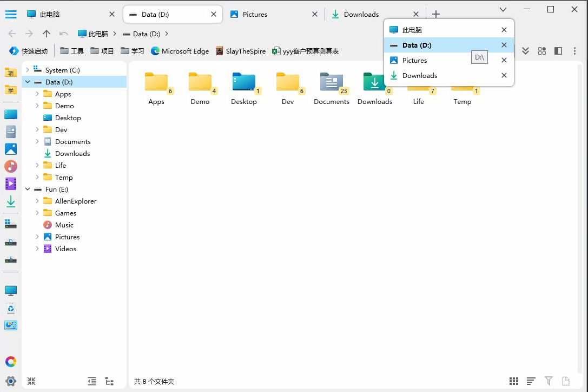Open the Dev folder in file pane
Screen dimensions: 588x392
click(x=287, y=87)
